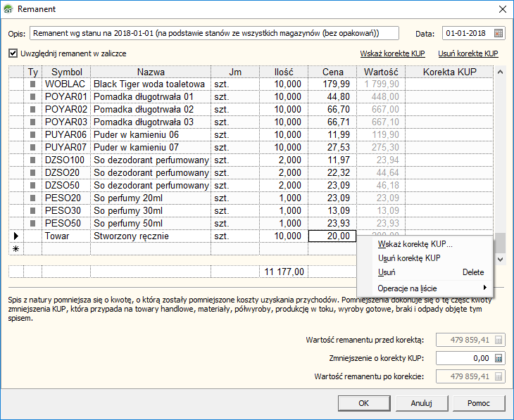Open calculator in Zmniejszenie o korekty KUP field
Viewport: 514px width, 420px height.
pos(499,358)
